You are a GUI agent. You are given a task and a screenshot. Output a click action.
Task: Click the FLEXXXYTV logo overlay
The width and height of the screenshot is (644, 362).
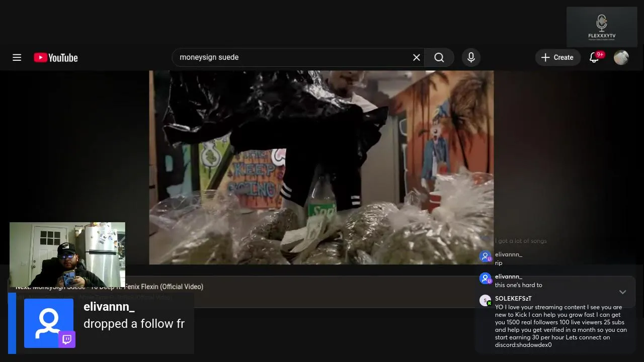[x=602, y=27]
